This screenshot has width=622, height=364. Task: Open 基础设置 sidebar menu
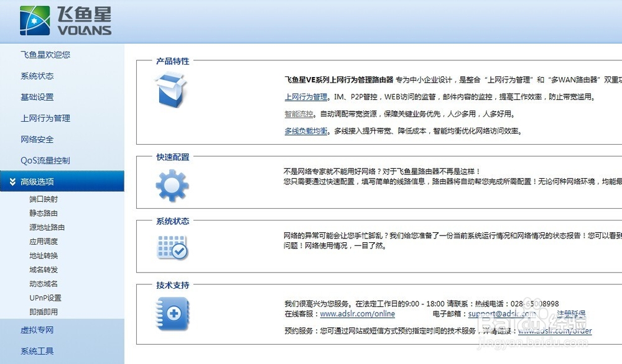pos(37,97)
